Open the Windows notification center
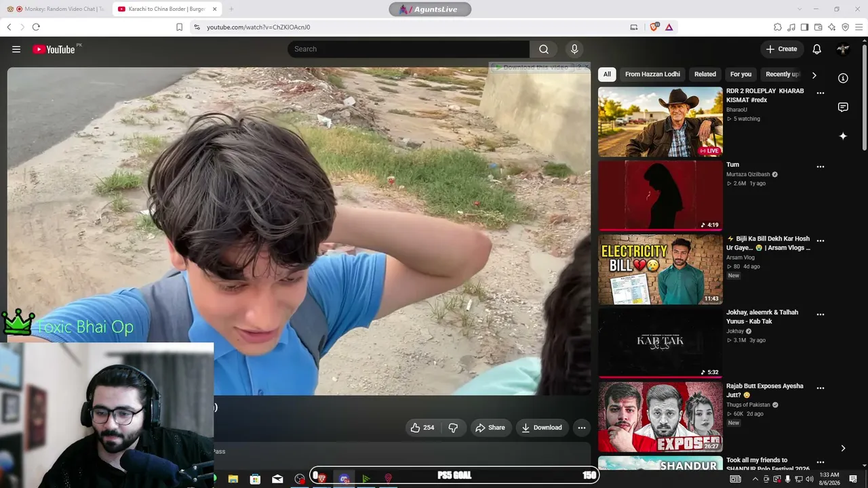The width and height of the screenshot is (868, 488). coord(853,479)
